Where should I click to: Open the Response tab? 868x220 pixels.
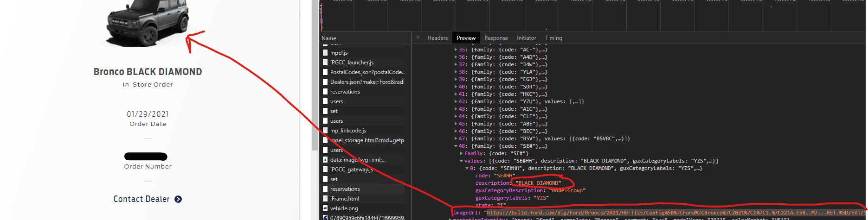(x=496, y=38)
